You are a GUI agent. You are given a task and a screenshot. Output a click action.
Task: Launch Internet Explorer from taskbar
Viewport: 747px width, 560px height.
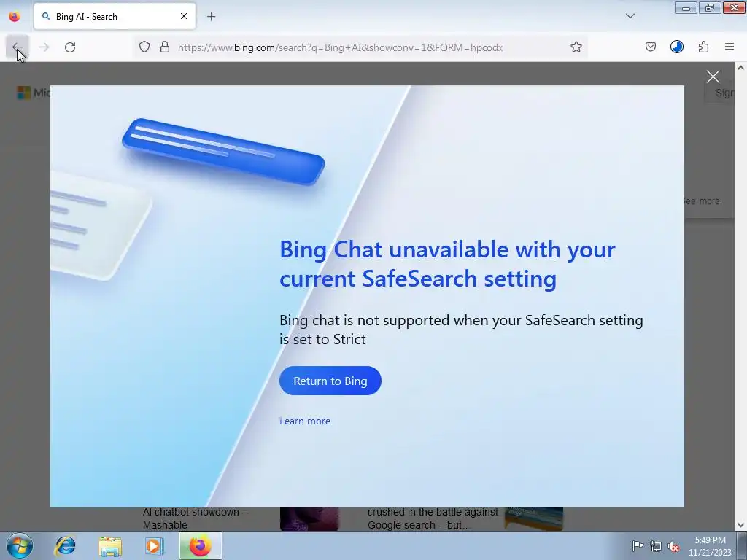click(65, 545)
